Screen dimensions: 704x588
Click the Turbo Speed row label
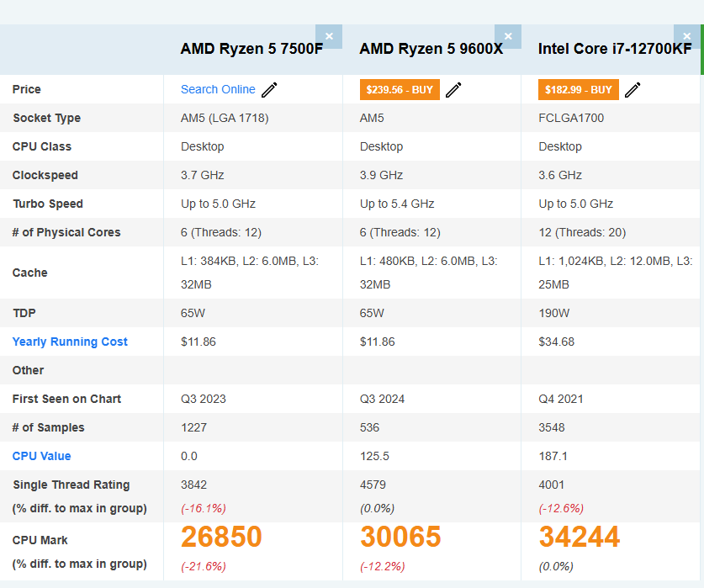click(x=48, y=204)
